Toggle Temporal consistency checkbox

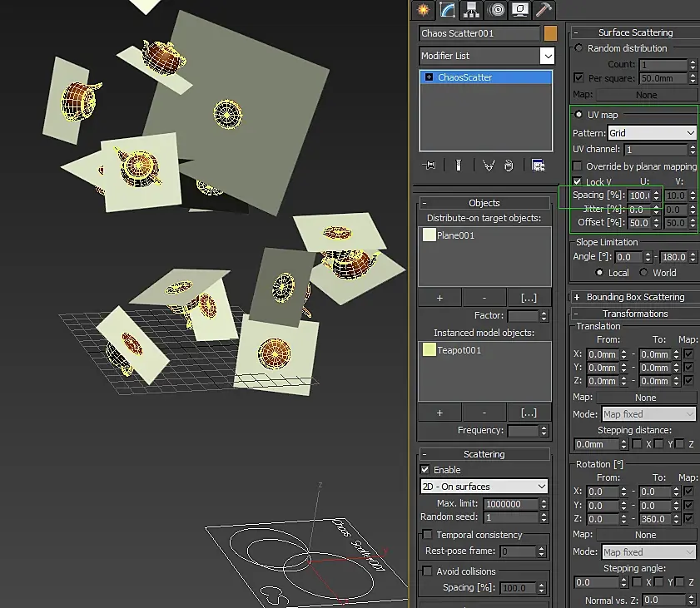tap(428, 535)
